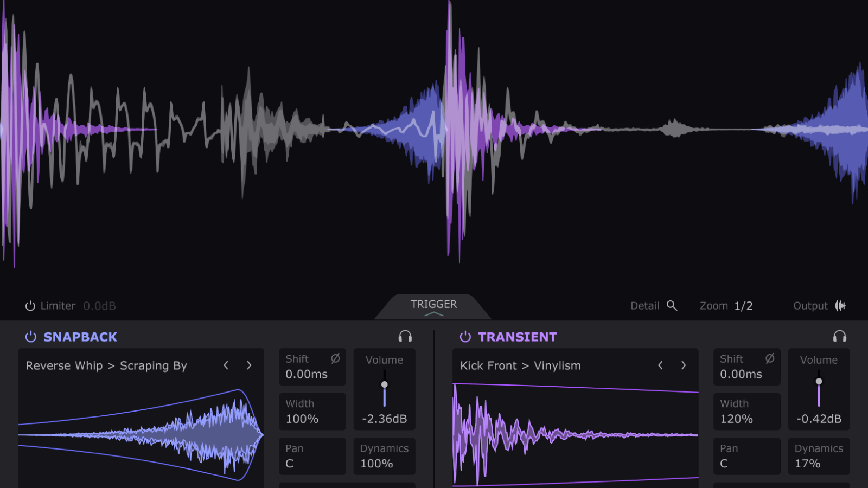Open preset Reverse Whip > Scraping By

click(x=106, y=365)
